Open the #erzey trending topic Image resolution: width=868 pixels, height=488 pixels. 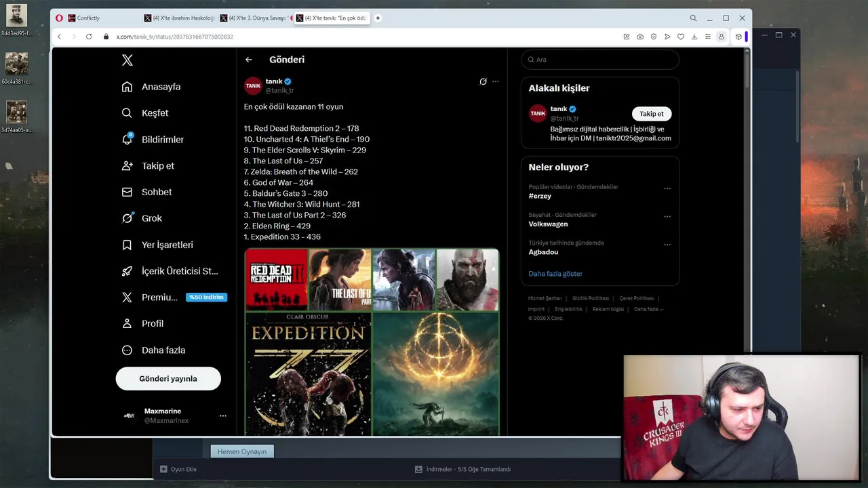pyautogui.click(x=540, y=196)
